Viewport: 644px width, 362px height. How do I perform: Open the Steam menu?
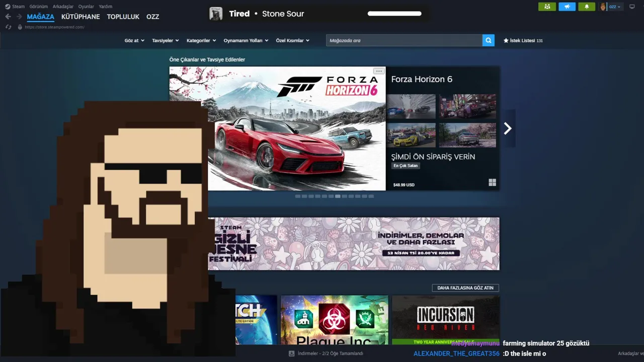pos(18,7)
